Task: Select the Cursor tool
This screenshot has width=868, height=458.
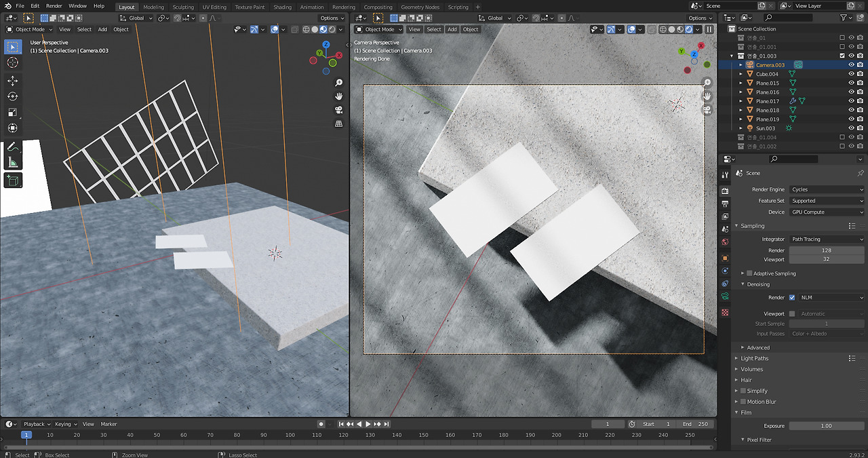Action: coord(13,62)
